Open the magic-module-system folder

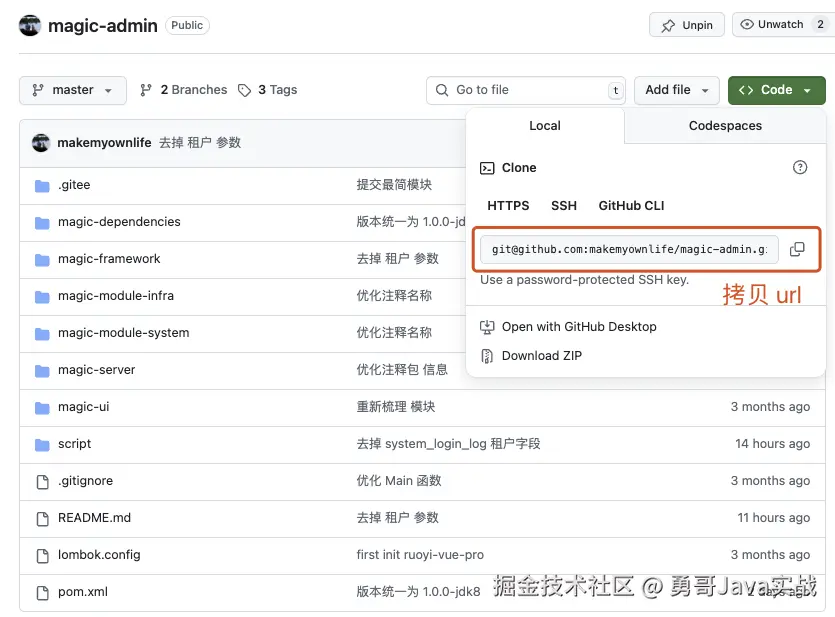coord(124,333)
